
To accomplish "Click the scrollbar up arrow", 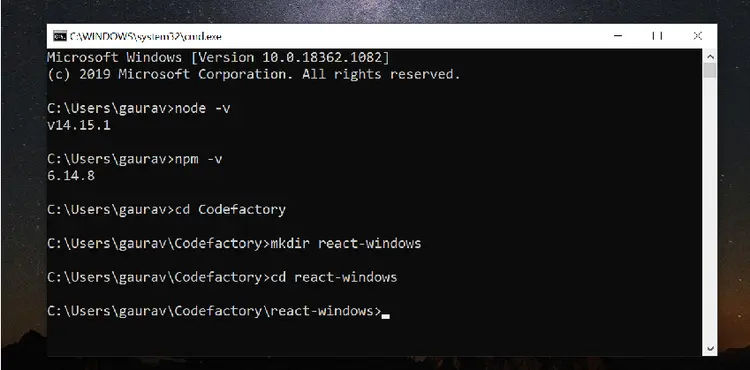I will 710,56.
